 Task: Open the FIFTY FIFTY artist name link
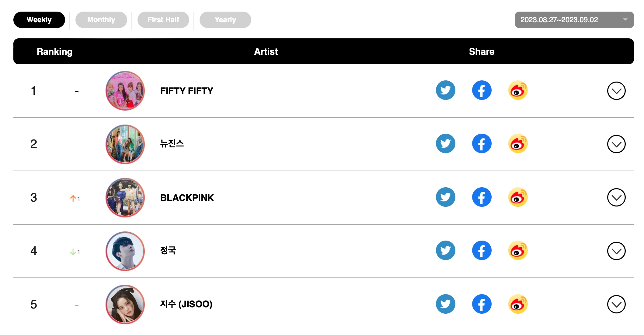(x=186, y=91)
